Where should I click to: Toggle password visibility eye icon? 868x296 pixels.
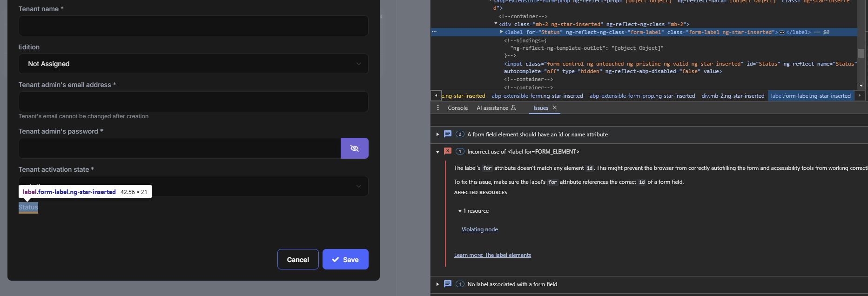pos(354,148)
